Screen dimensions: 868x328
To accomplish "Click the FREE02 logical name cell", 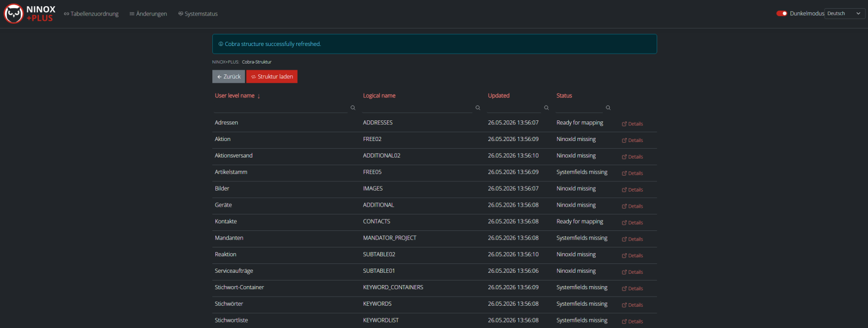I will click(x=372, y=139).
